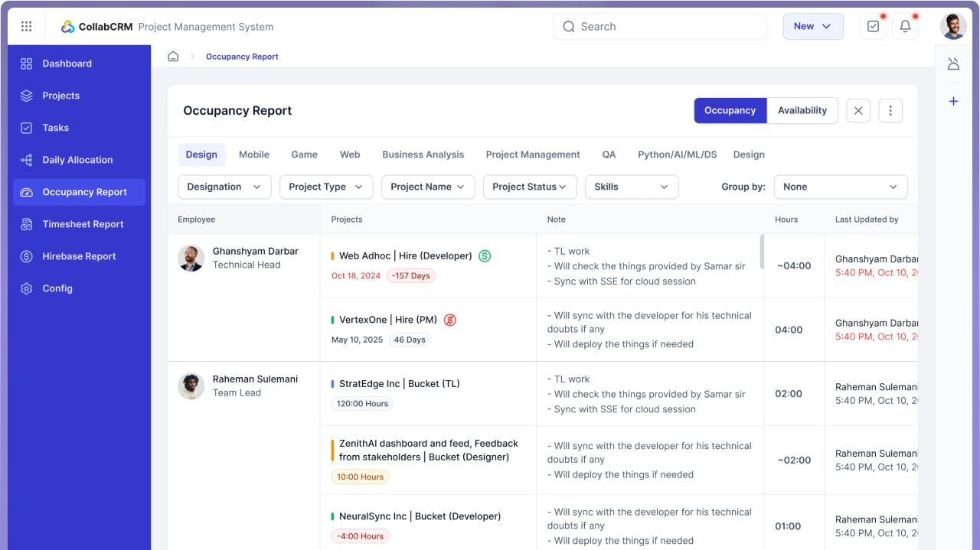
Task: Open the app grid launcher icon
Action: pyautogui.click(x=27, y=27)
